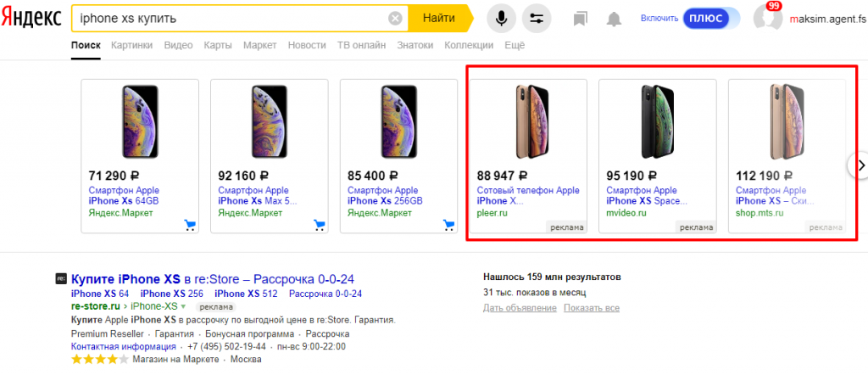
Task: Enable the ПЛЮС subscription toggle
Action: coord(705,18)
